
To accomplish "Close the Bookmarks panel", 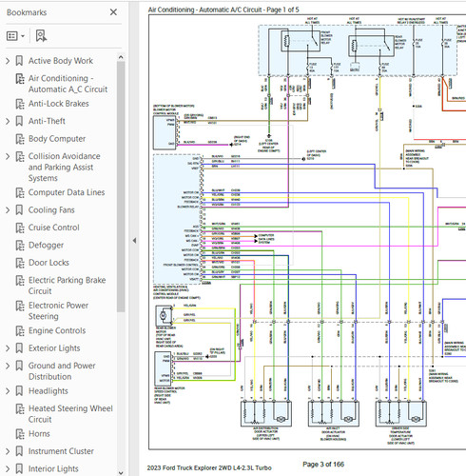I will [x=113, y=12].
